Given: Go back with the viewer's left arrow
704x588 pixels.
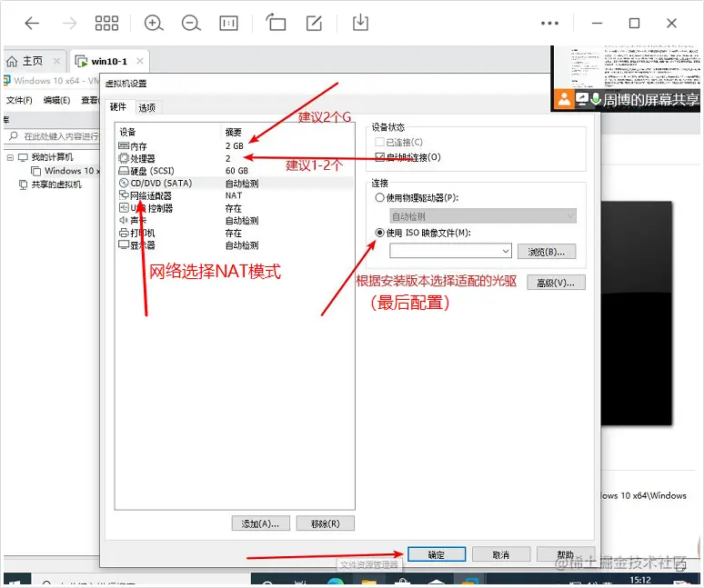Looking at the screenshot, I should tap(32, 23).
